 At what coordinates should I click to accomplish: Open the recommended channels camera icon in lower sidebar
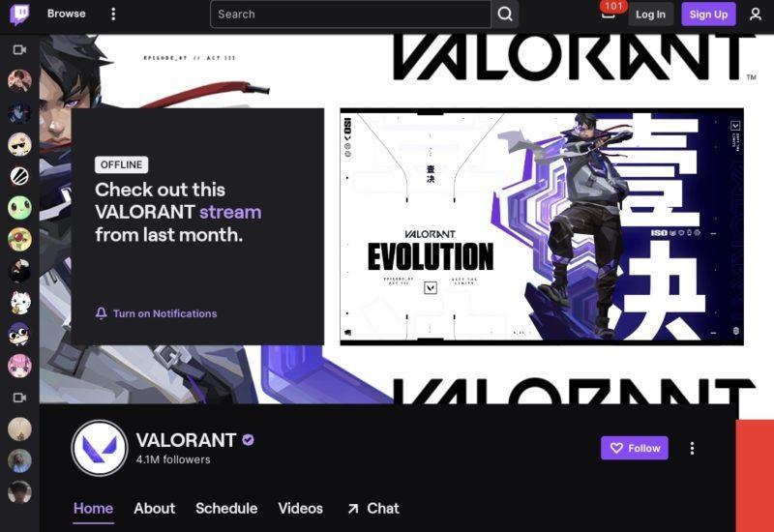pos(19,398)
